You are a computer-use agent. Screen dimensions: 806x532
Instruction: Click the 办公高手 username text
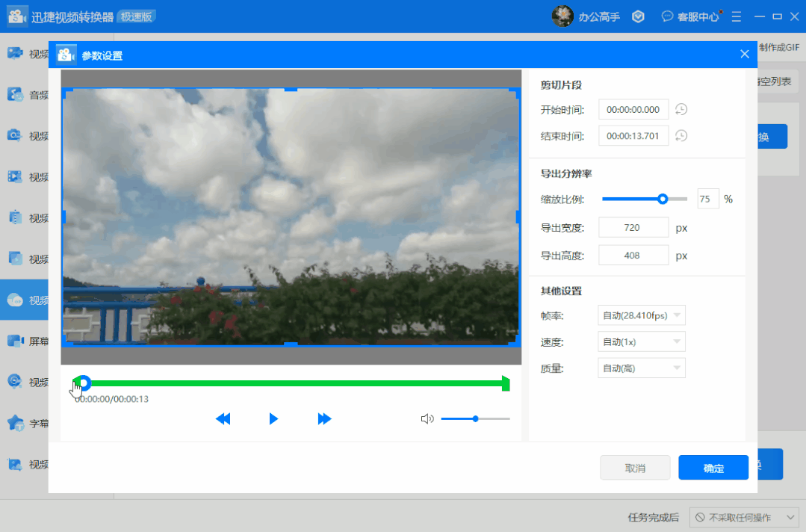pyautogui.click(x=599, y=17)
